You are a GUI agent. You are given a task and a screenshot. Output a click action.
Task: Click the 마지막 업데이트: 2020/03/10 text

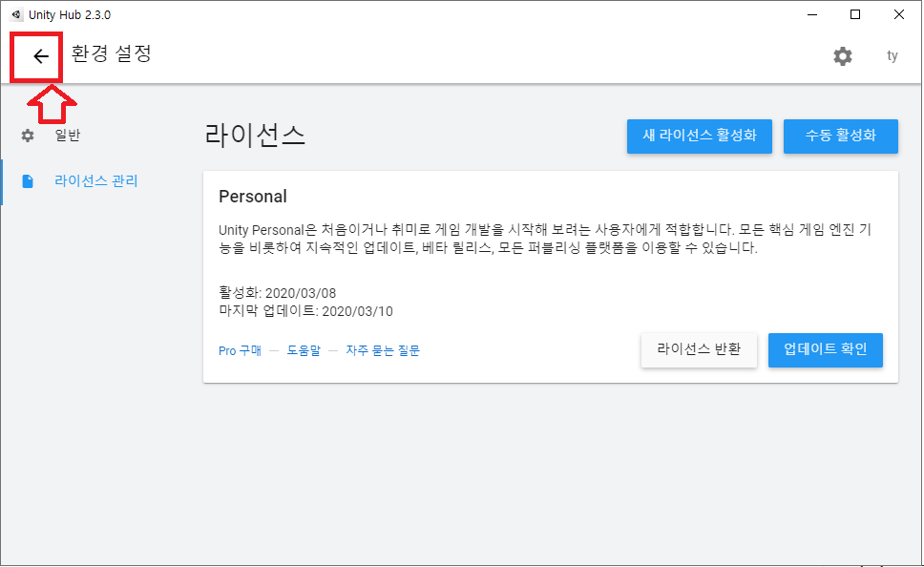coord(305,311)
